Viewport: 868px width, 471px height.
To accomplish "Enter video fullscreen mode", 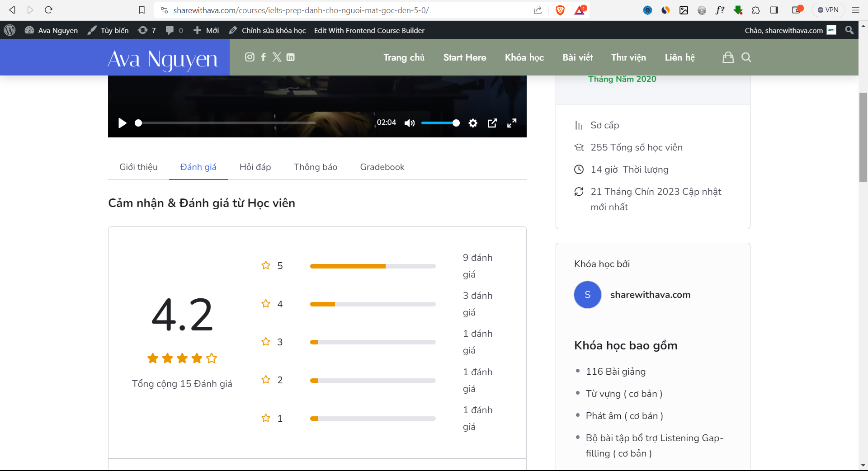I will 512,123.
